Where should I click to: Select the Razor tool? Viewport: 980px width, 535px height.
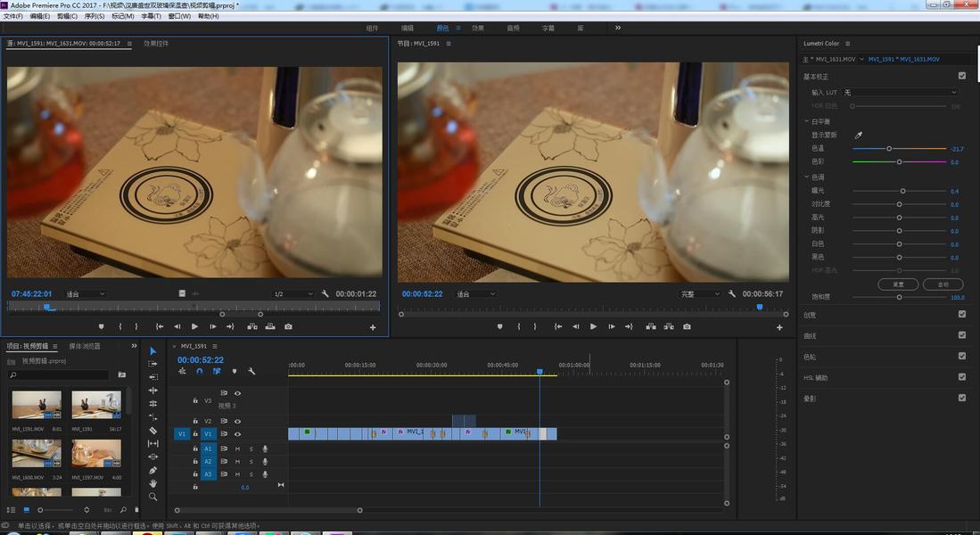[x=153, y=430]
